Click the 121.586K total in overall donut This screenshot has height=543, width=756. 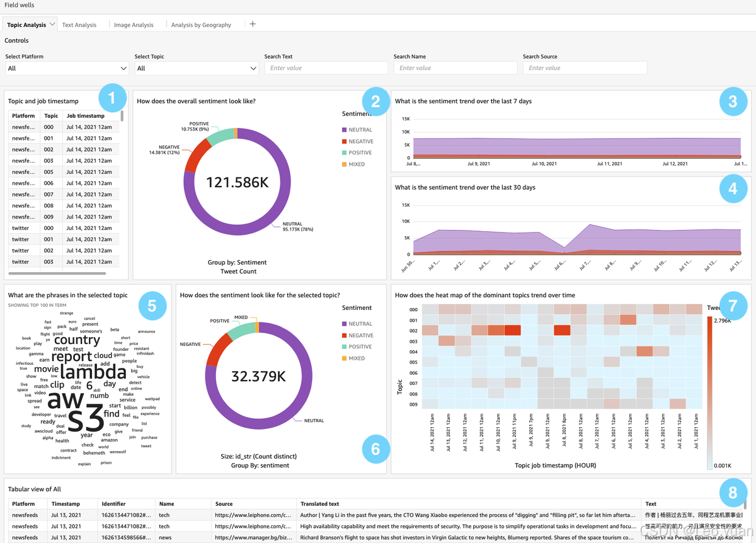click(x=238, y=183)
